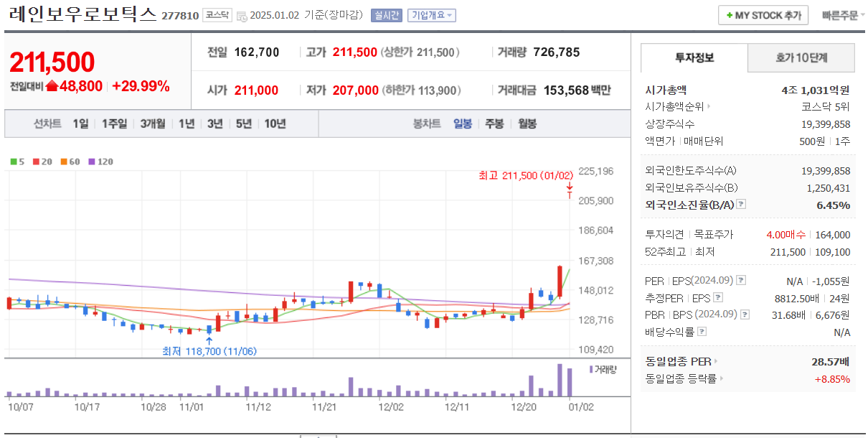
Task: Click the current price 211,500
Action: tap(52, 62)
